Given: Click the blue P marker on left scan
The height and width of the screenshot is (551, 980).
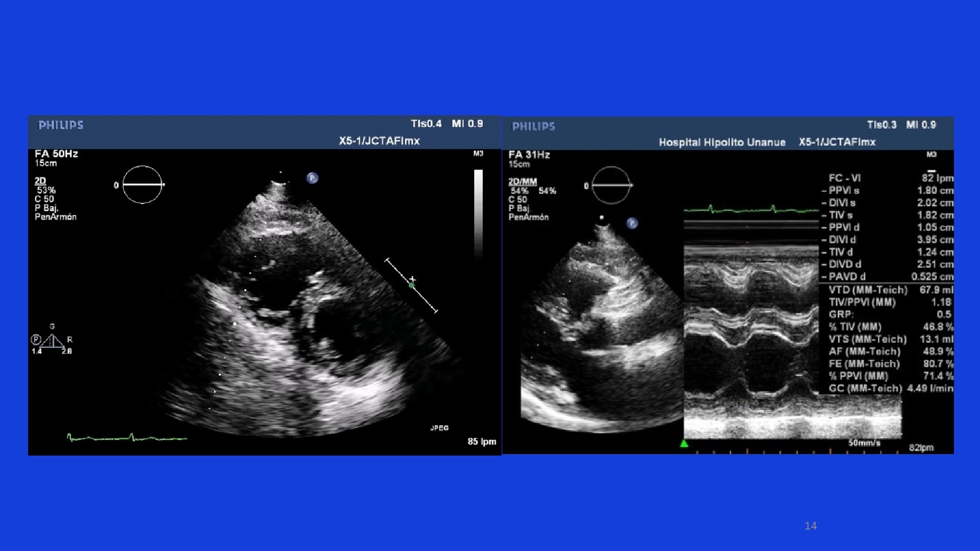Looking at the screenshot, I should click(x=312, y=178).
